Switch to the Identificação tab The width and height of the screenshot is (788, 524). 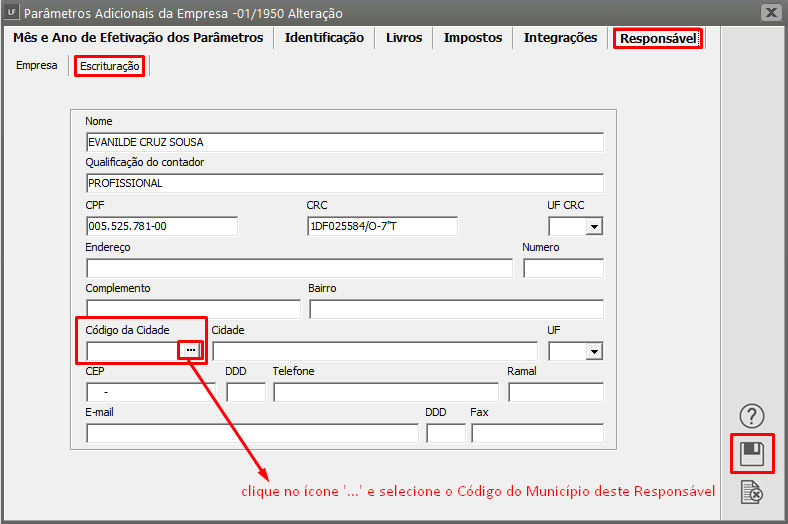pyautogui.click(x=324, y=38)
